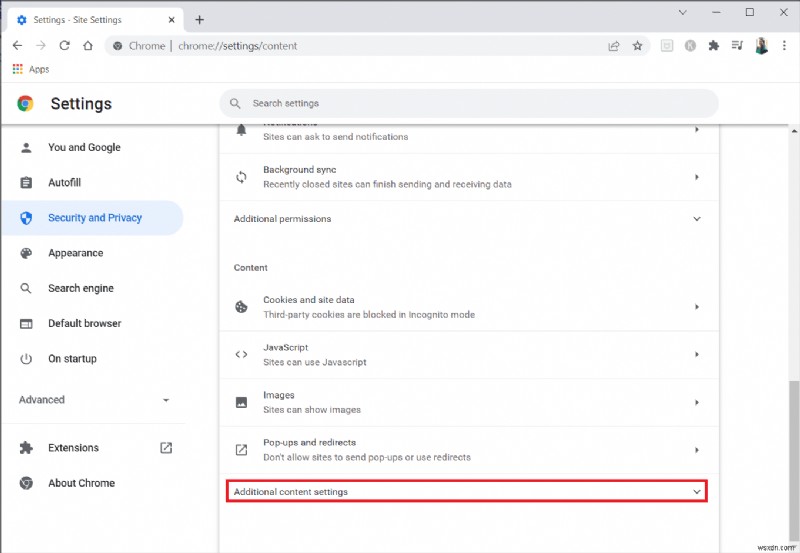
Task: Click 'Don't allow sites to send pop-ups' text
Action: [x=367, y=457]
